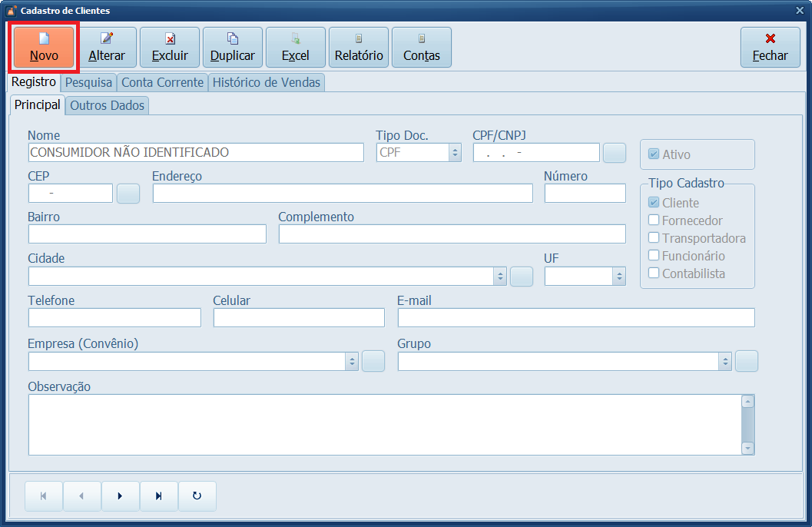Click the Alterar edit button
Viewport: 812px width, 527px height.
[x=107, y=48]
